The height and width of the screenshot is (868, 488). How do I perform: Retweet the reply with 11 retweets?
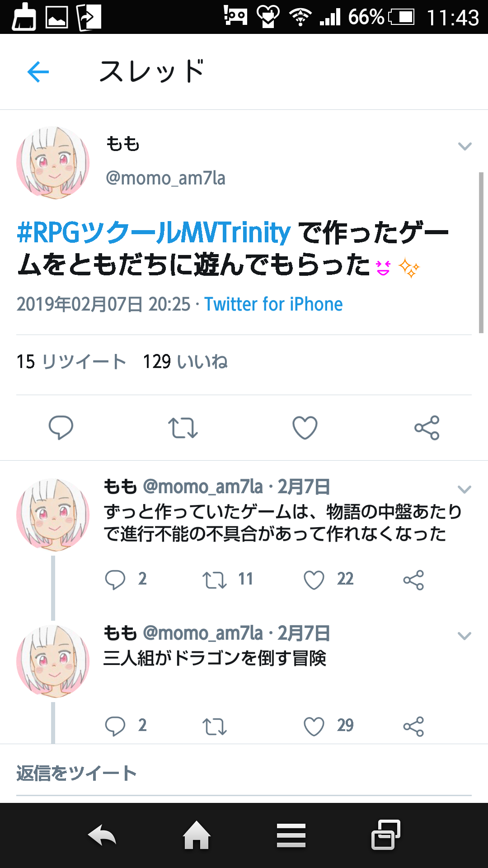pos(214,580)
